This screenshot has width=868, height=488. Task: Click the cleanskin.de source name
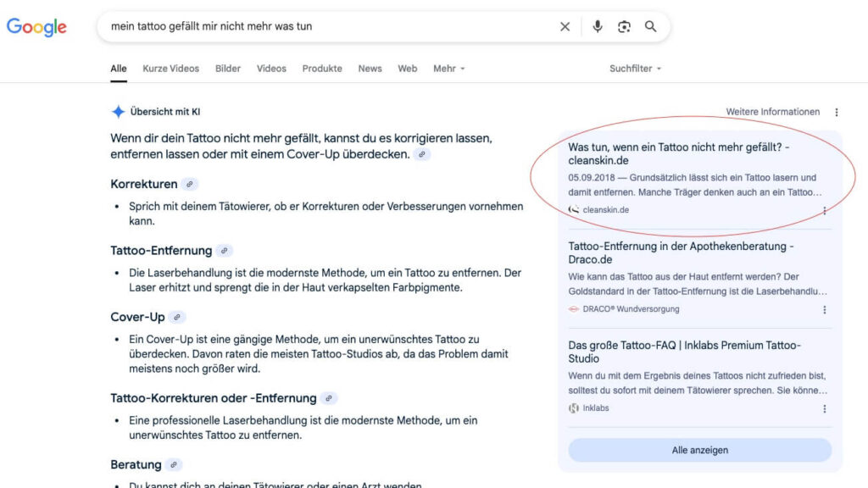click(x=605, y=210)
